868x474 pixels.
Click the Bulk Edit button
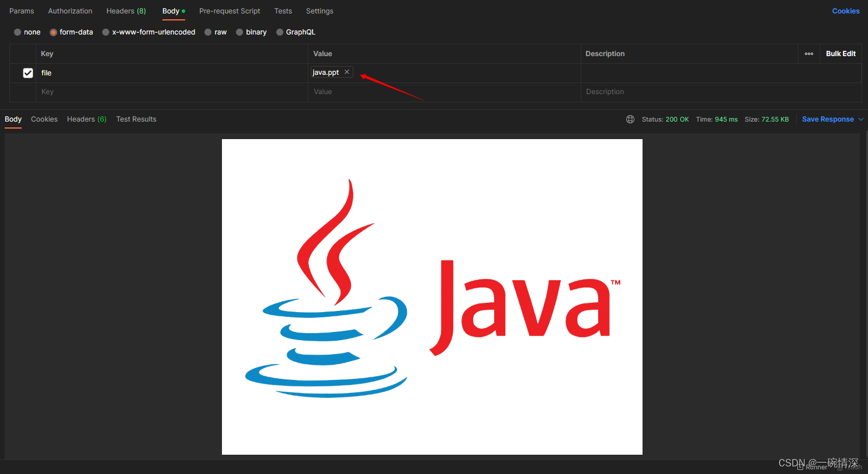[841, 54]
